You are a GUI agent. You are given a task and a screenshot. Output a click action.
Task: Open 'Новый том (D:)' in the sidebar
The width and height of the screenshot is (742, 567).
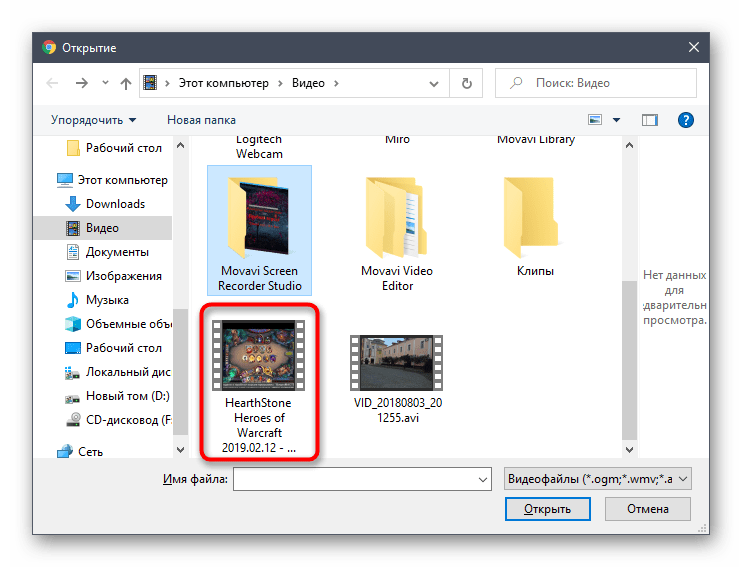tap(117, 396)
